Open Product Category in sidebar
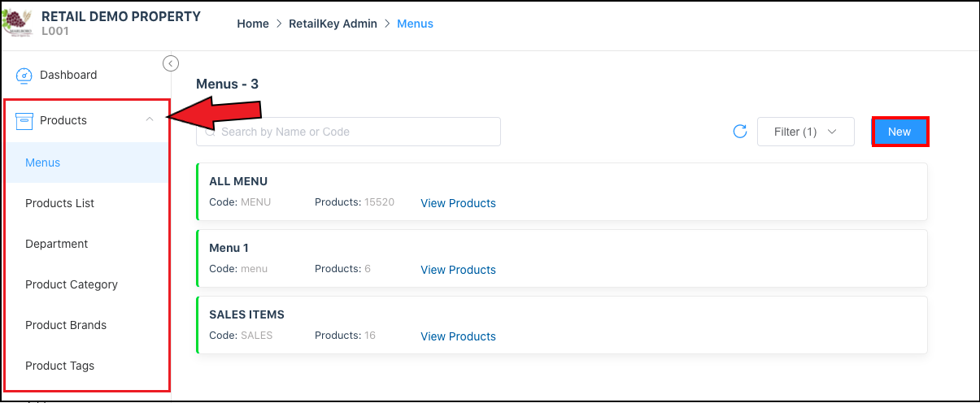This screenshot has width=980, height=403. point(72,284)
